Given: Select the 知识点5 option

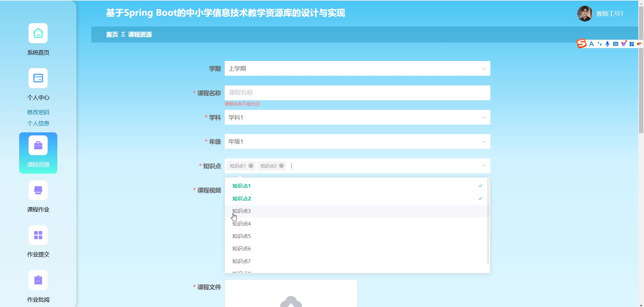Looking at the screenshot, I should (357, 236).
